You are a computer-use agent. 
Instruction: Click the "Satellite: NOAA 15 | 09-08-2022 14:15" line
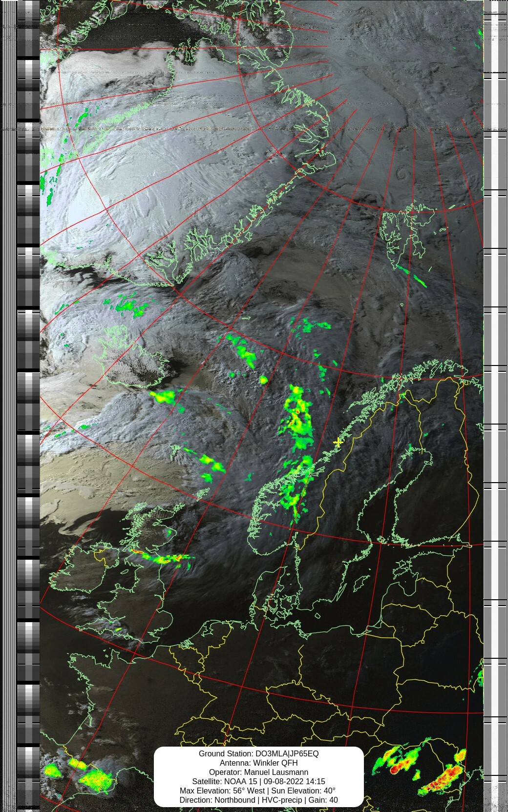pos(258,782)
